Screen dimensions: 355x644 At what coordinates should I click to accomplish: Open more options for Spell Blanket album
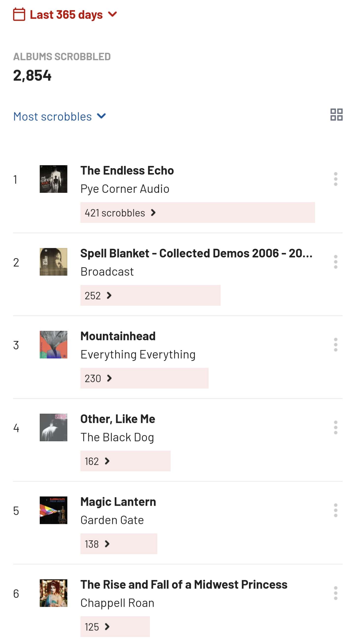pos(336,262)
